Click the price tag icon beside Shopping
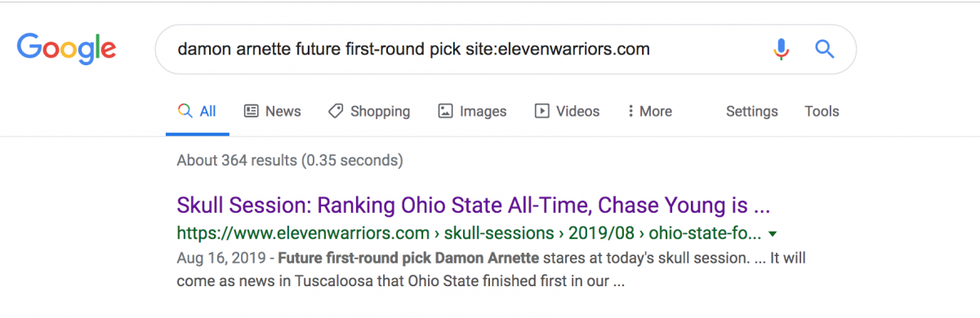Image resolution: width=980 pixels, height=318 pixels. coord(335,111)
